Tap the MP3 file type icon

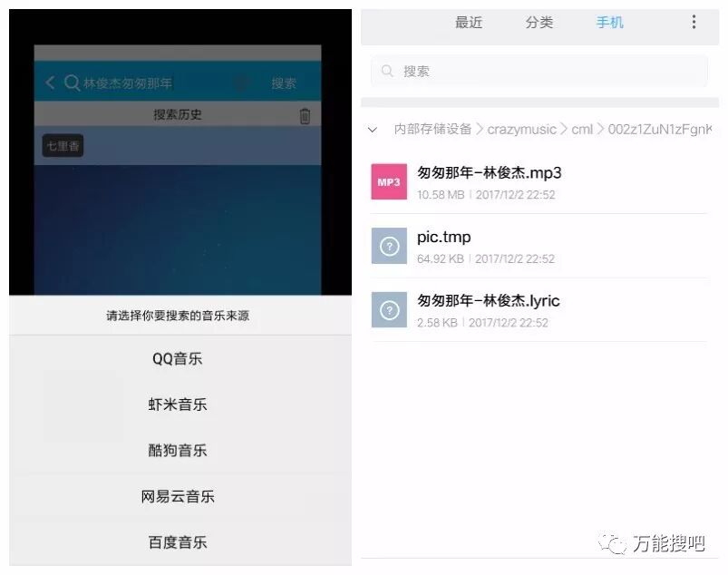pos(389,181)
